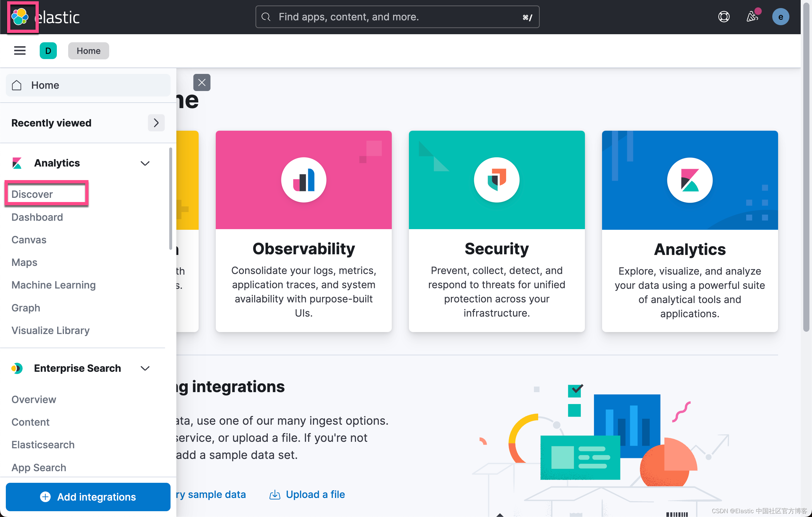The width and height of the screenshot is (812, 517).
Task: Select Dashboard under Analytics menu
Action: pos(37,217)
